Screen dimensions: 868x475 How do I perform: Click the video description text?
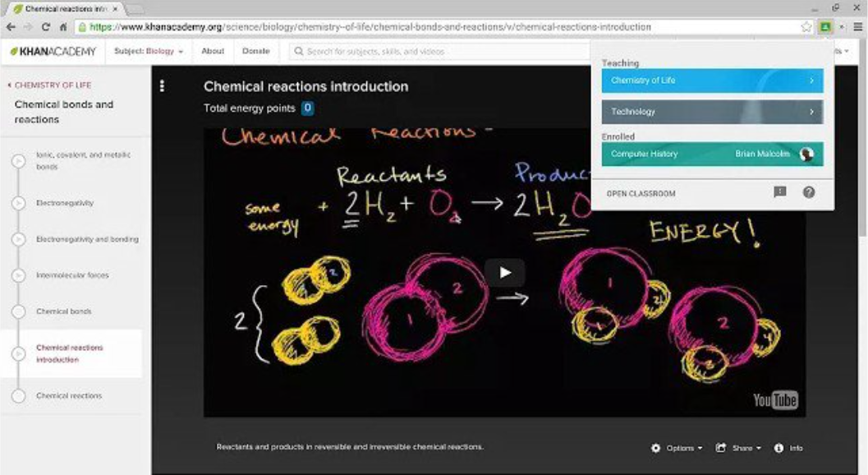point(350,447)
